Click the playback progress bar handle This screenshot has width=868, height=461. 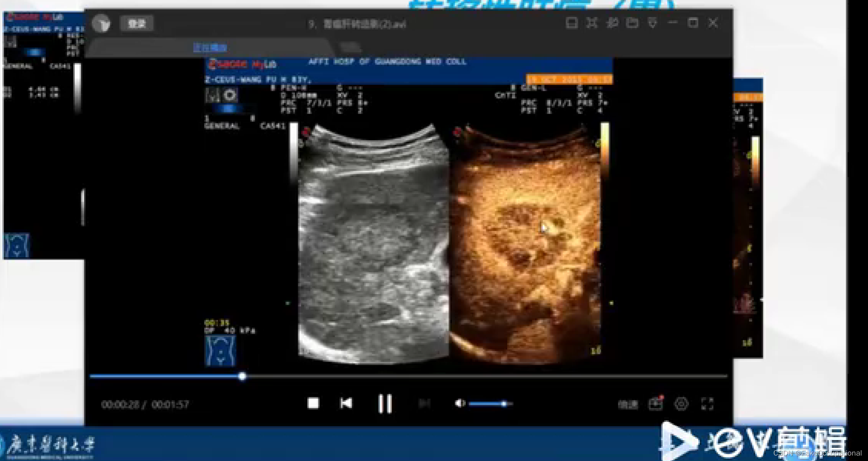coord(242,376)
